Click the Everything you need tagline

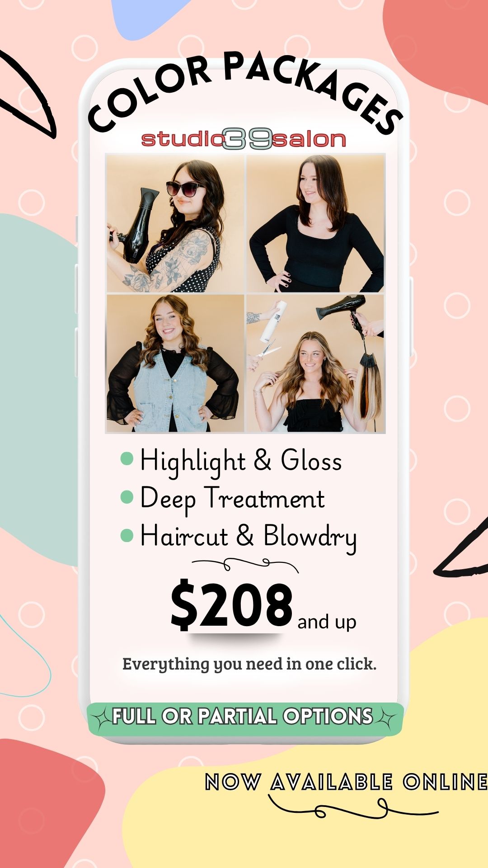click(249, 664)
